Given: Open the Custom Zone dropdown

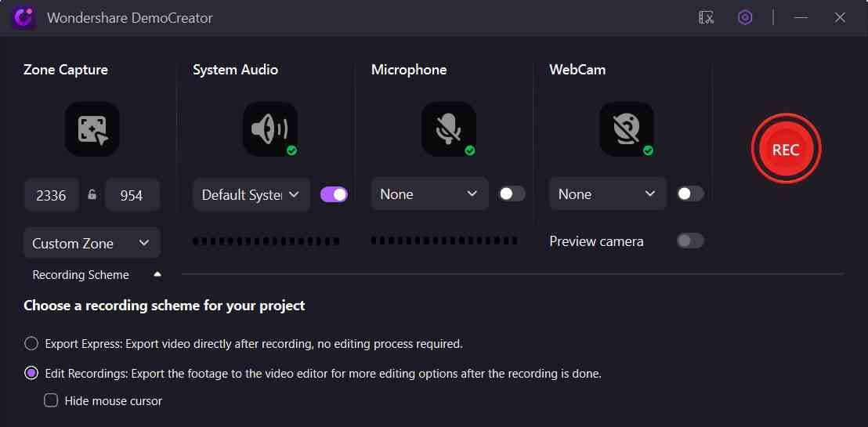Looking at the screenshot, I should click(92, 243).
